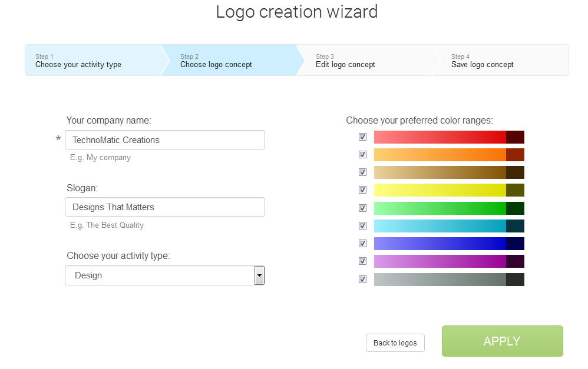The image size is (588, 369).
Task: Click the Back to logos button
Action: pyautogui.click(x=395, y=343)
